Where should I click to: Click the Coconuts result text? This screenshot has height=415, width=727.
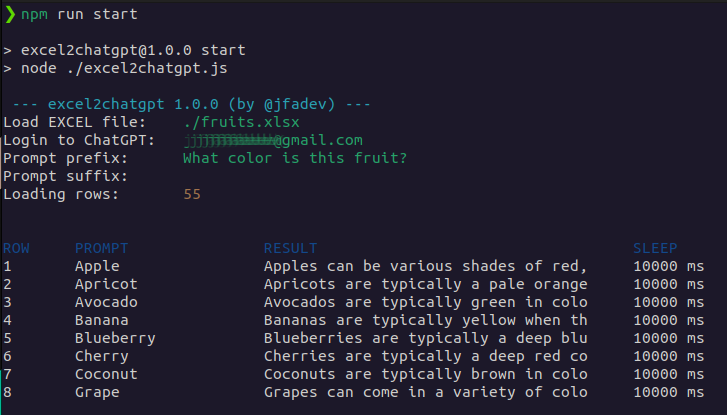pos(426,374)
